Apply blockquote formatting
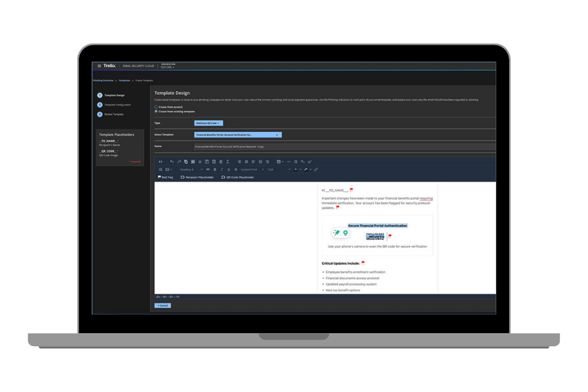This screenshot has height=392, width=588. pos(208,169)
